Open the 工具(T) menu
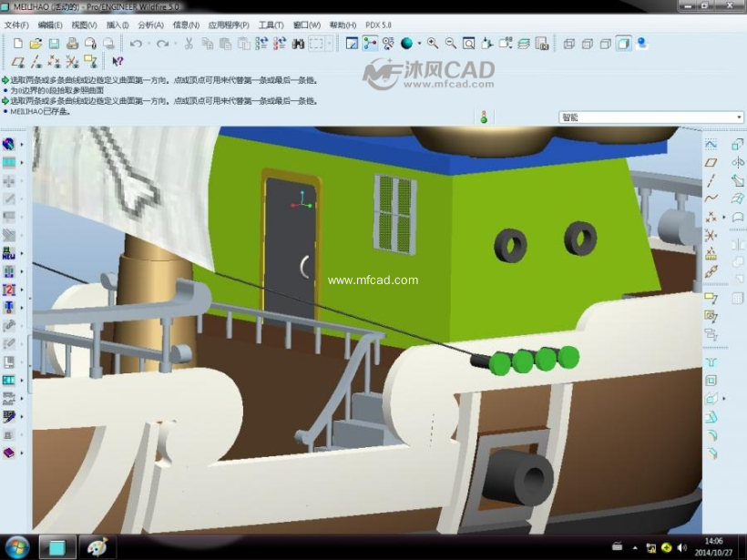 tap(271, 25)
